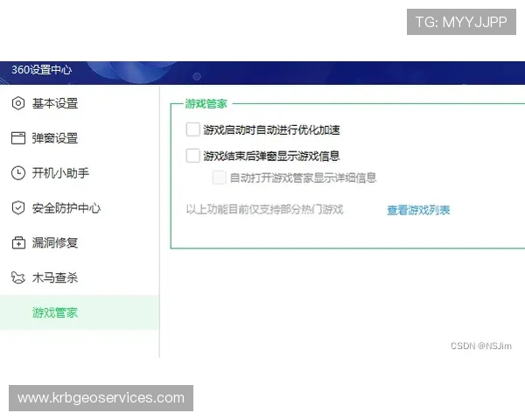
Task: Click the 开机小助手 clock icon
Action: [18, 173]
